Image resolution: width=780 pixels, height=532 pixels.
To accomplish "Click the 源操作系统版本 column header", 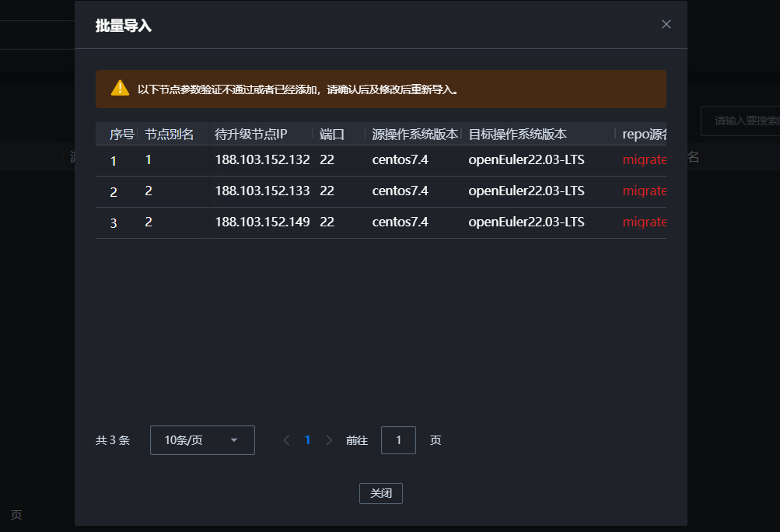I will (x=414, y=134).
